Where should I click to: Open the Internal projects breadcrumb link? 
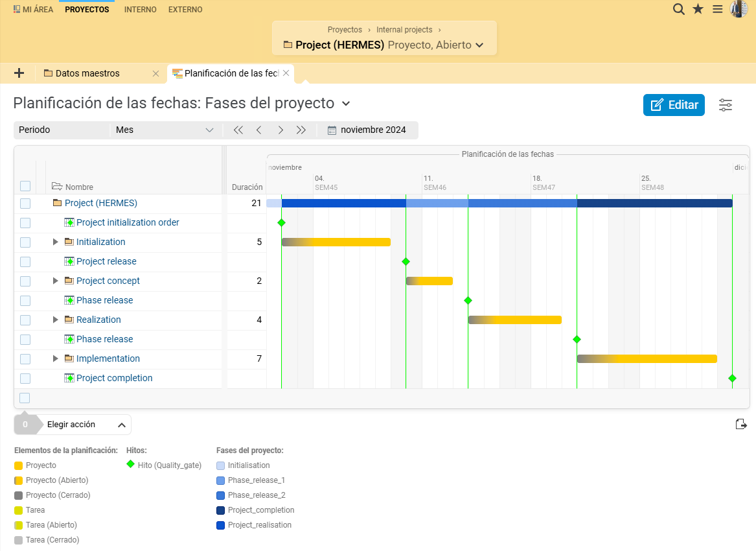(x=404, y=29)
